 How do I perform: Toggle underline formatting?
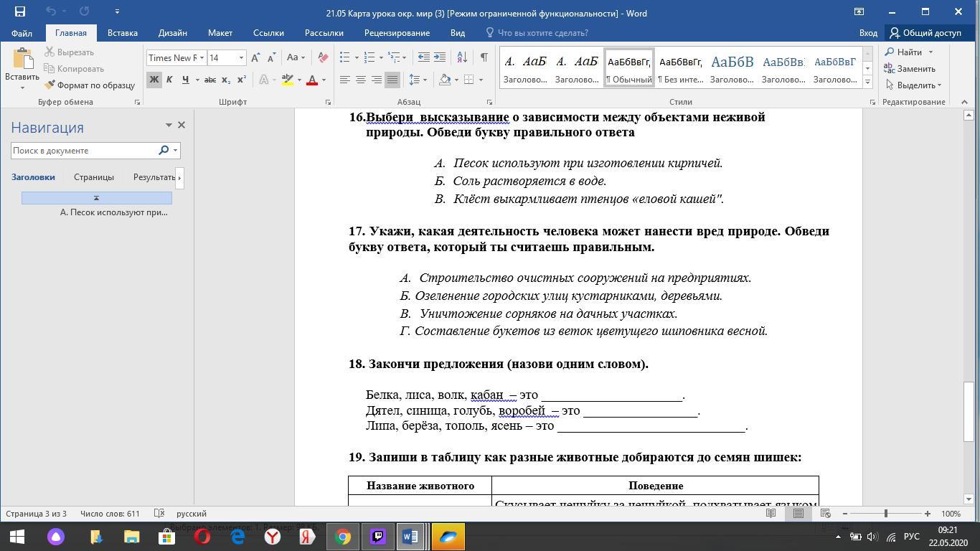coord(186,80)
